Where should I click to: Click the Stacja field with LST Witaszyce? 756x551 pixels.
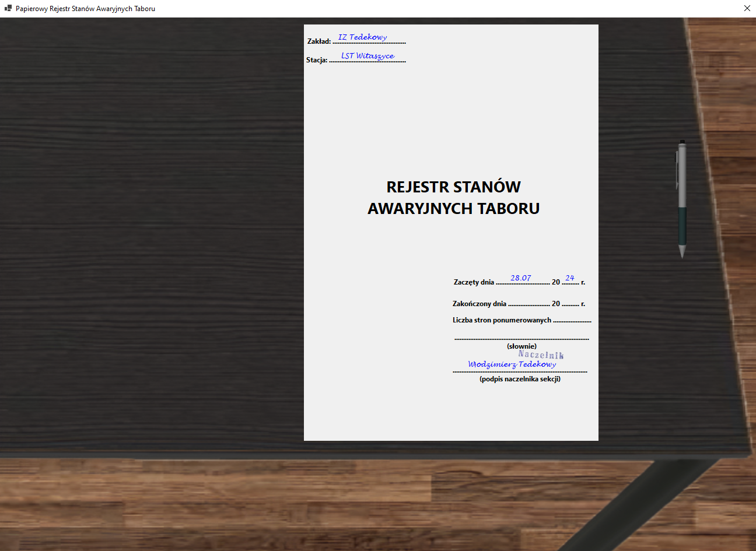[x=367, y=57]
